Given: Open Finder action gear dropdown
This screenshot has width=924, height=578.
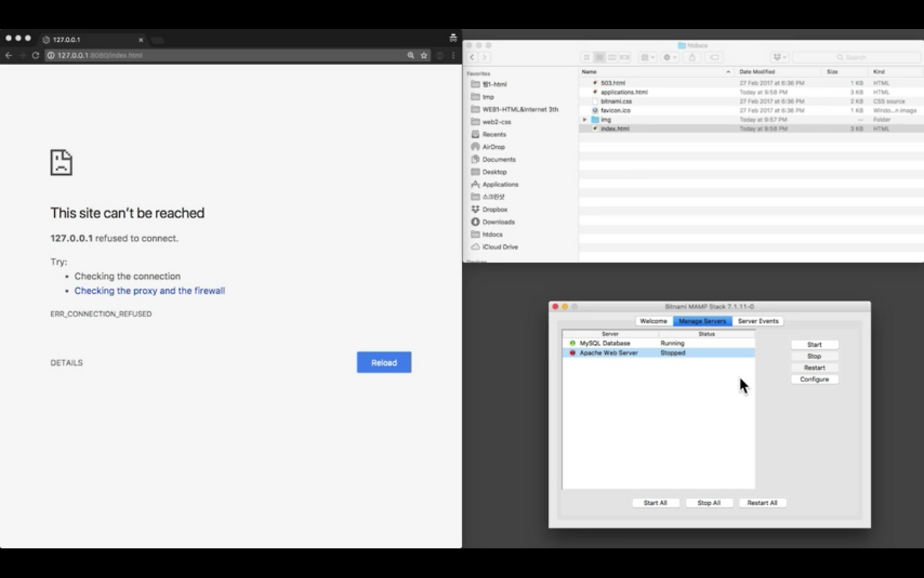Looking at the screenshot, I should (671, 57).
